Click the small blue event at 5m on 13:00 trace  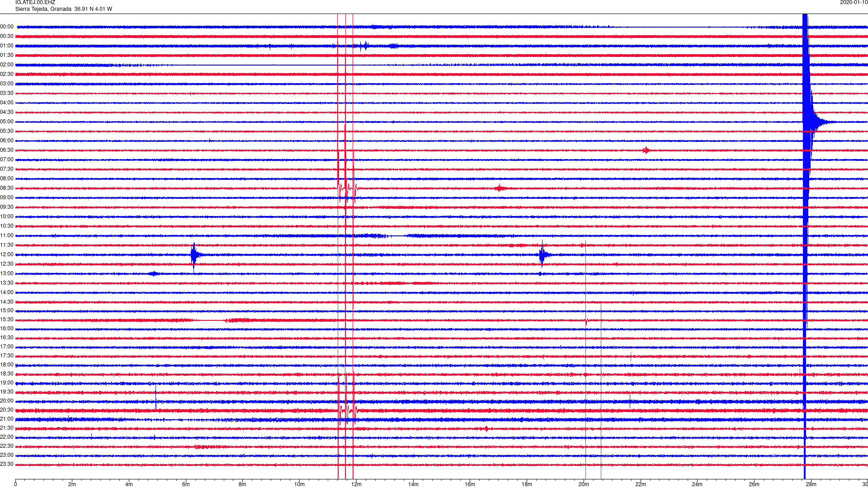[x=154, y=274]
